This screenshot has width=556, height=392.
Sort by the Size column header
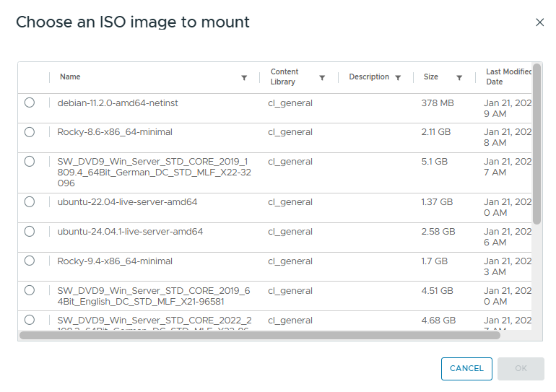pos(431,77)
